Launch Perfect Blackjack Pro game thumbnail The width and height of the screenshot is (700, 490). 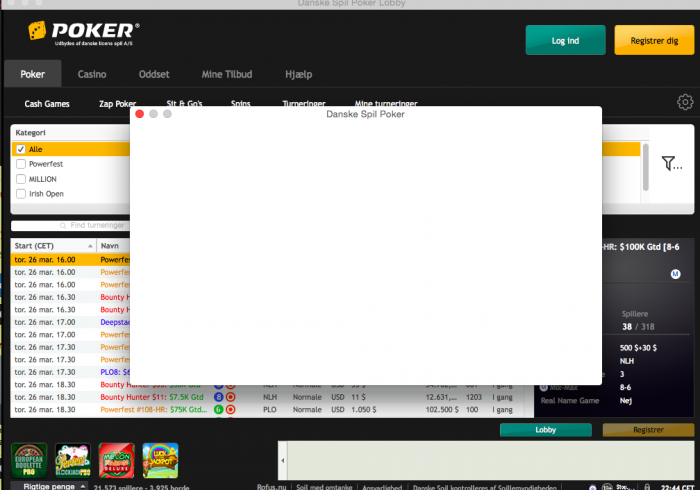point(73,461)
